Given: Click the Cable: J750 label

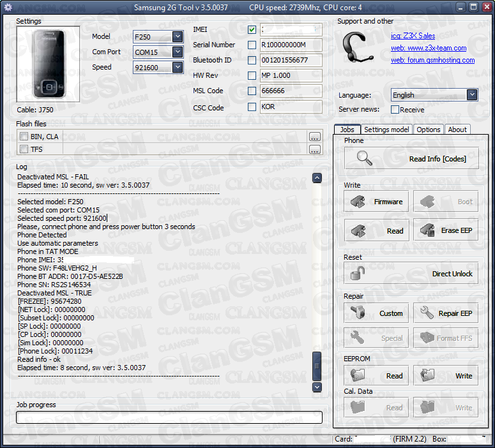Looking at the screenshot, I should click(x=35, y=110).
